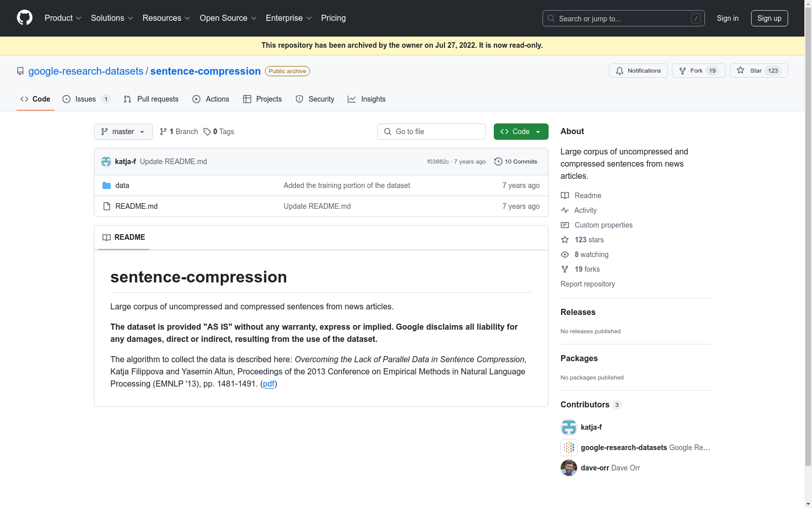Open commit f03882c hash link
Viewport: 812px width, 508px height.
click(x=438, y=162)
